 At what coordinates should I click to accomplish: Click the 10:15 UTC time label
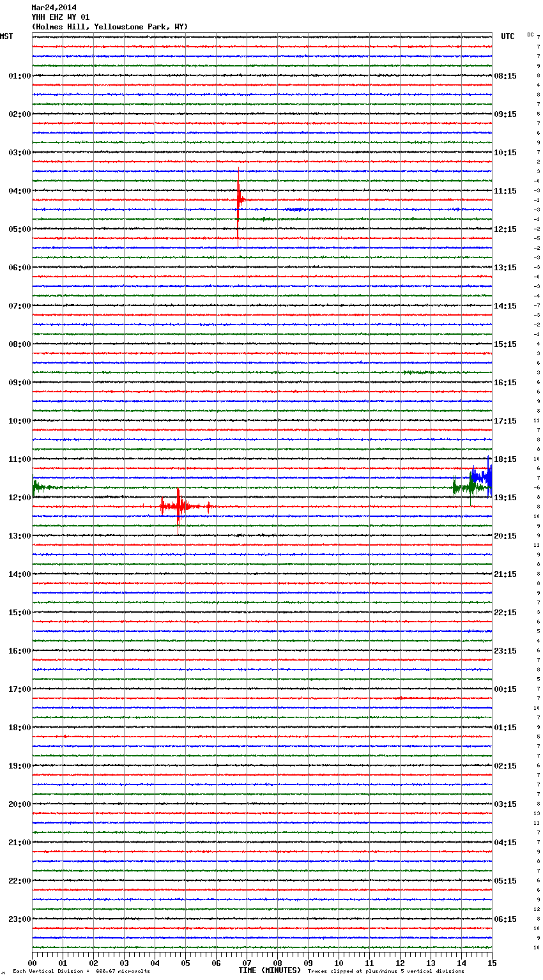(505, 153)
